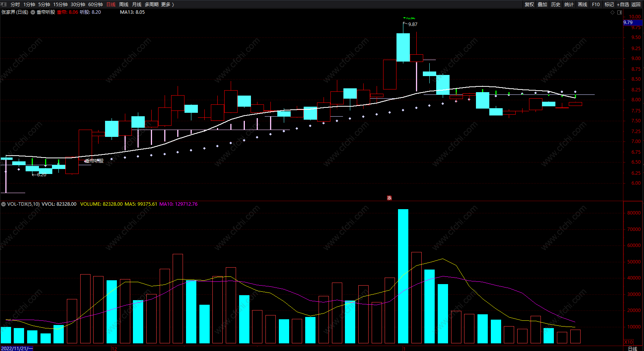Click the 听股: 8.20 readout
The height and width of the screenshot is (351, 644).
91,12
